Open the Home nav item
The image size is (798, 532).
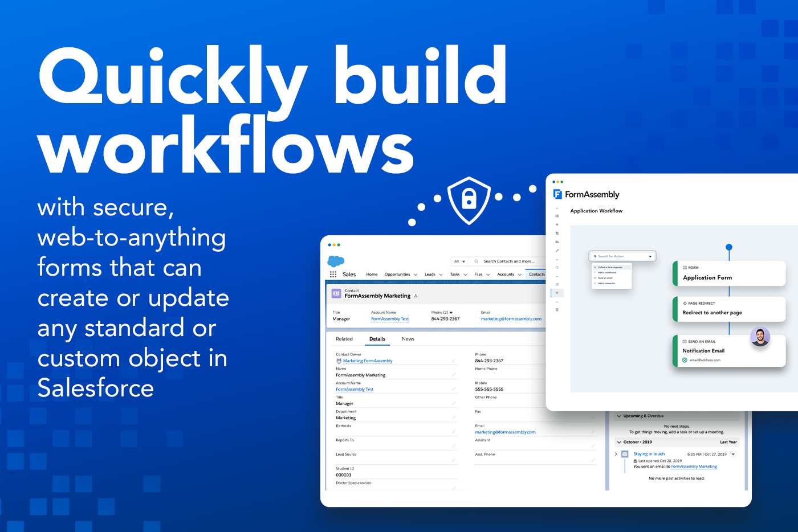coord(372,275)
